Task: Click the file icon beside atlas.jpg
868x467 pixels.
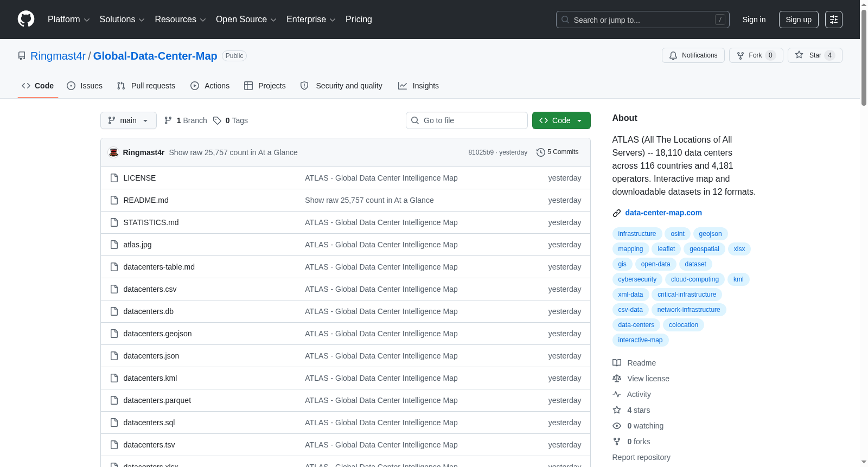Action: (114, 245)
